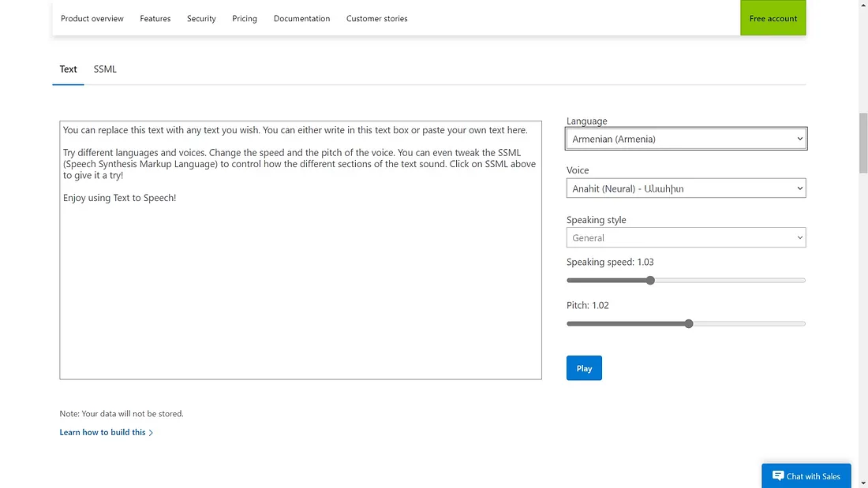Open the Language dropdown showing Armenian
The width and height of the screenshot is (868, 488).
[x=686, y=139]
